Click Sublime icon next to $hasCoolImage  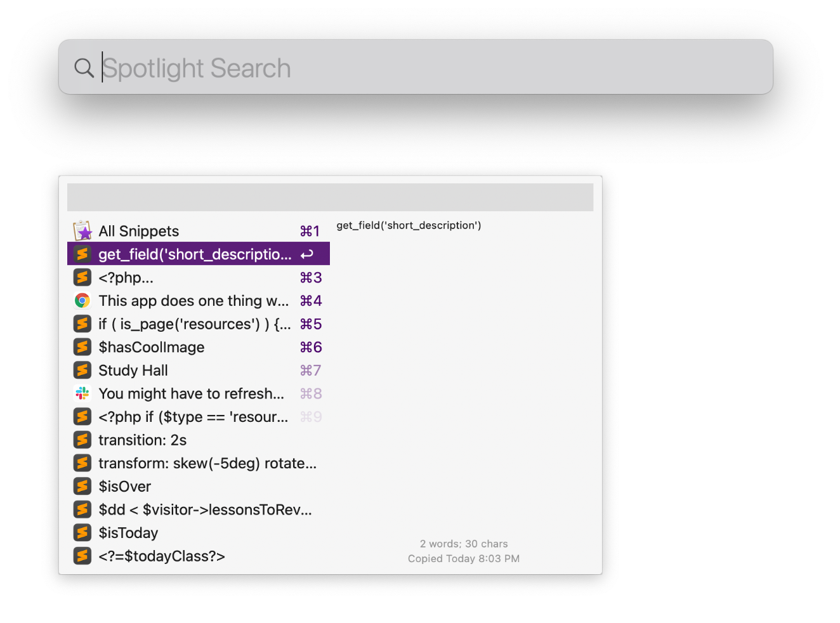(x=82, y=347)
